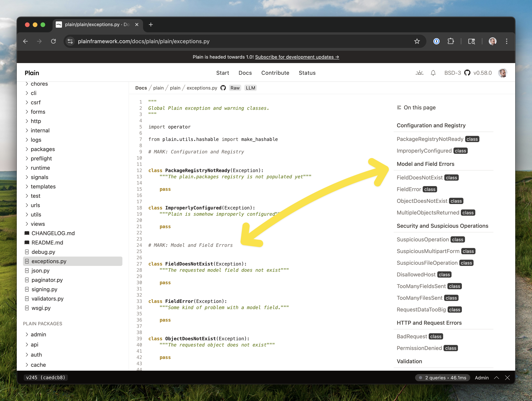Click the Raw button

[x=235, y=88]
